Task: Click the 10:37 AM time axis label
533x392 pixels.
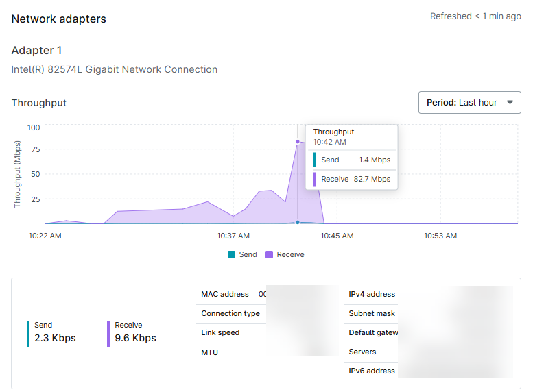Action: (x=233, y=236)
